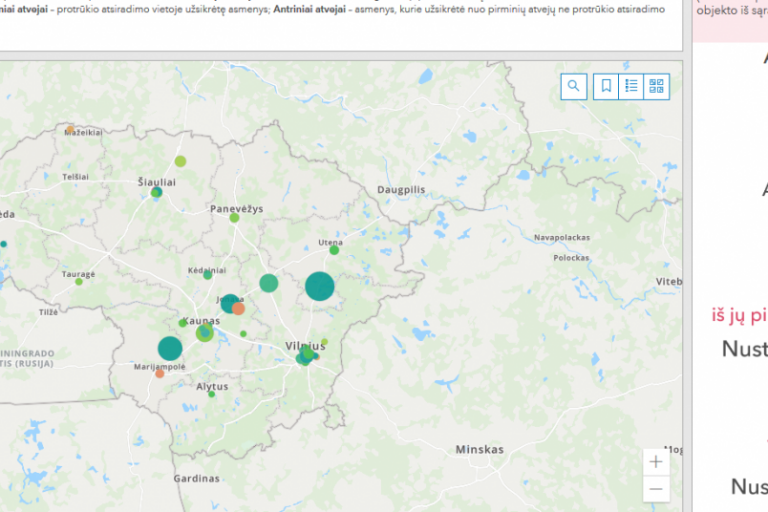
Task: Open the bookmarks icon on map
Action: pyautogui.click(x=606, y=87)
